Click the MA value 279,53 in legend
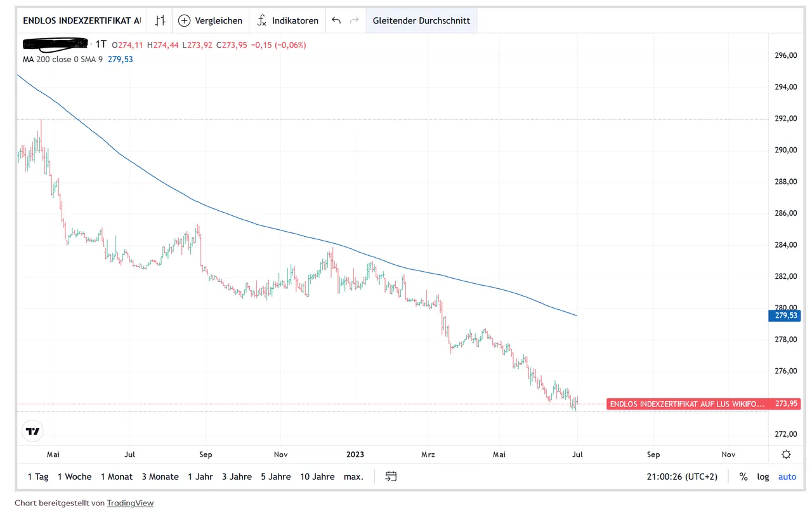This screenshot has height=513, width=812. [x=119, y=59]
